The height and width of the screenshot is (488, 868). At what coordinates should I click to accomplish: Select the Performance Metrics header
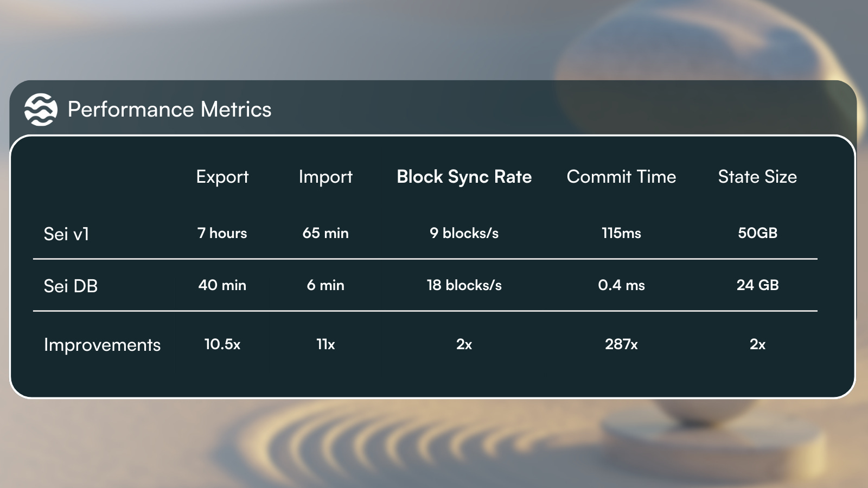coord(170,110)
